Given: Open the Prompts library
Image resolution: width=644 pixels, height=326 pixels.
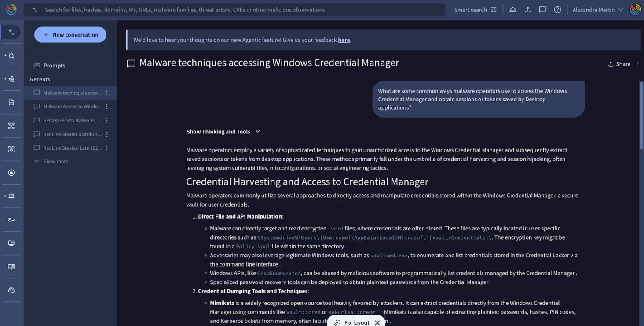Looking at the screenshot, I should click(x=50, y=65).
